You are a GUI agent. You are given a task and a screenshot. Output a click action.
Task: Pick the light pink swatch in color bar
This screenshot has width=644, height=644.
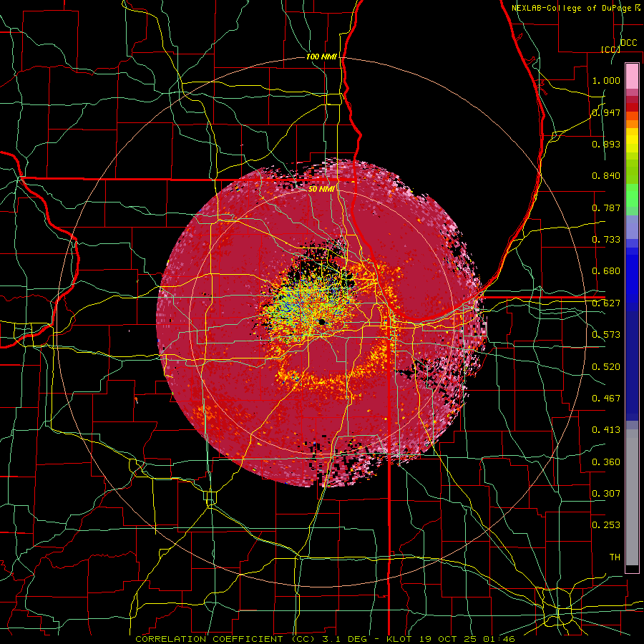pyautogui.click(x=632, y=77)
